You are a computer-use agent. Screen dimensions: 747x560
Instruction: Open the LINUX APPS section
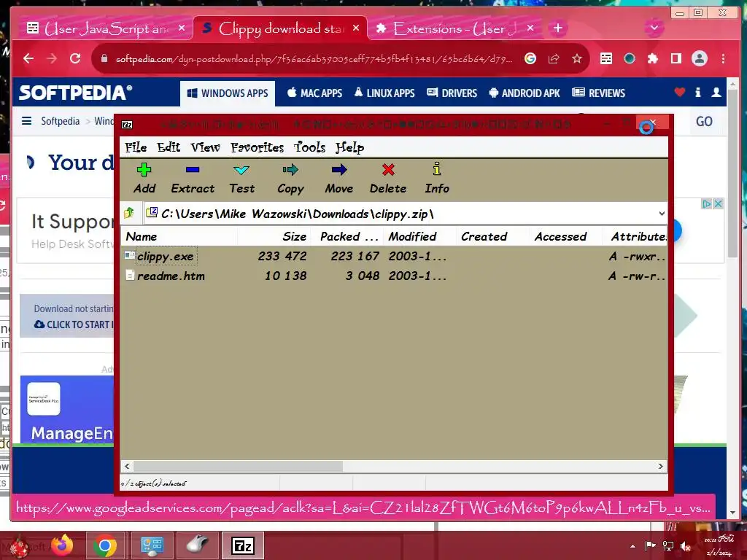(384, 93)
